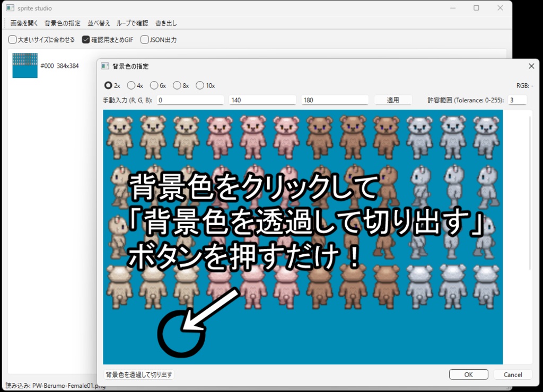Image resolution: width=543 pixels, height=392 pixels.
Task: Enable the 大きいサイズに合わせる checkbox
Action: pyautogui.click(x=12, y=39)
